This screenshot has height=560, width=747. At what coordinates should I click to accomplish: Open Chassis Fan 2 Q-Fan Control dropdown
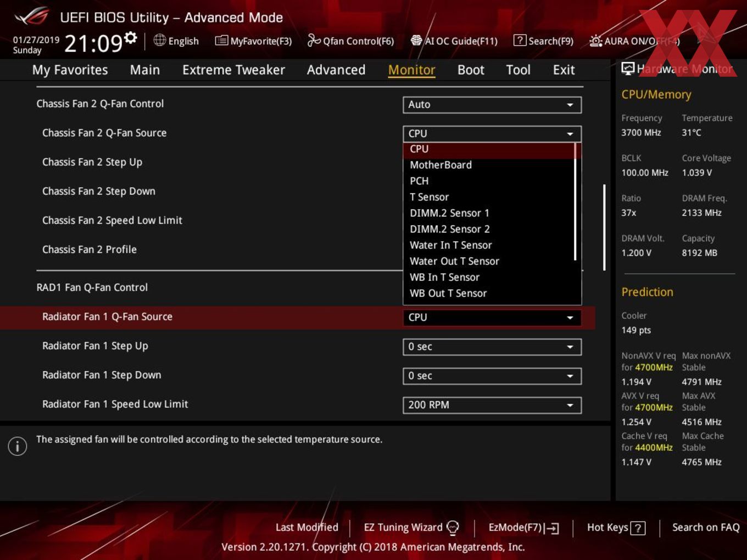click(492, 104)
